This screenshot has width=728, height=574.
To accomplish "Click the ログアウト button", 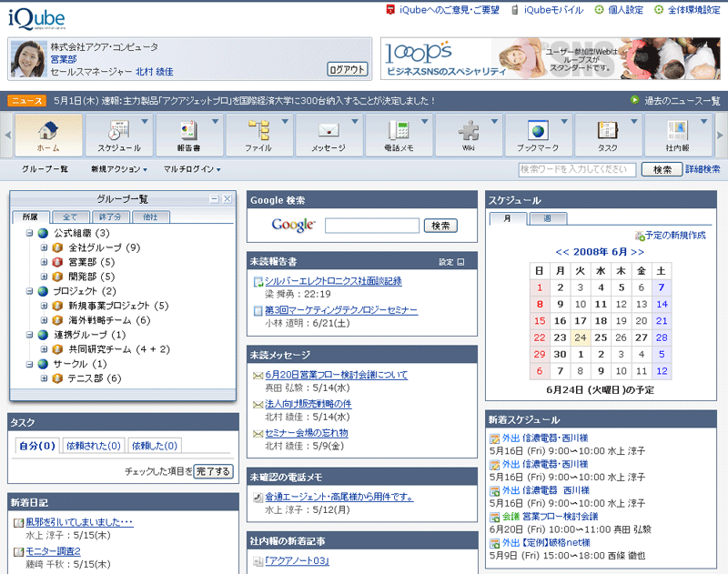I will 348,70.
